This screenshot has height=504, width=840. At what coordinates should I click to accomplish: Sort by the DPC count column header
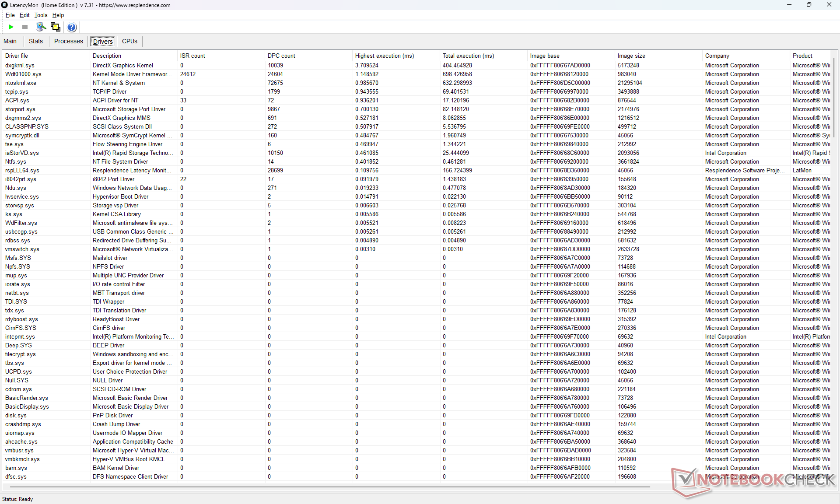[281, 56]
